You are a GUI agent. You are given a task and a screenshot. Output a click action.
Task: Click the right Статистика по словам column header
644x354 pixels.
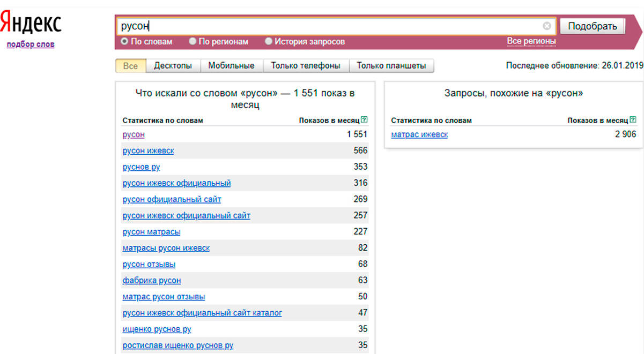[432, 120]
